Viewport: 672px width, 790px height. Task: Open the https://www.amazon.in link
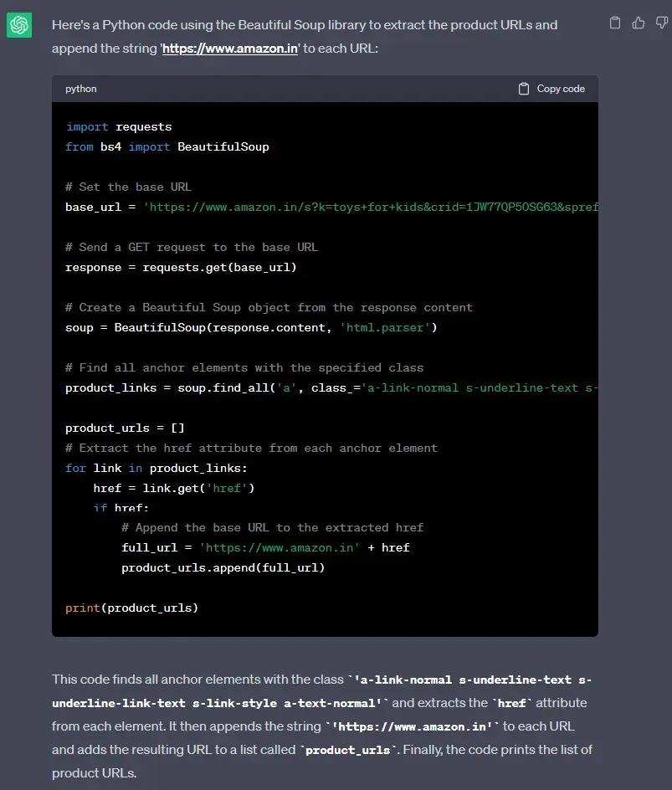pyautogui.click(x=229, y=49)
